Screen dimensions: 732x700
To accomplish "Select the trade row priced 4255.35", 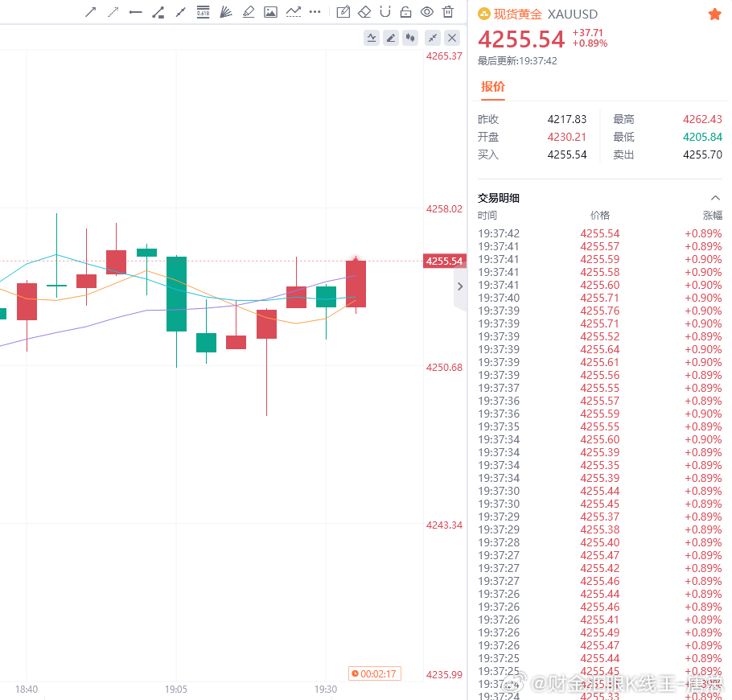I will (x=600, y=466).
